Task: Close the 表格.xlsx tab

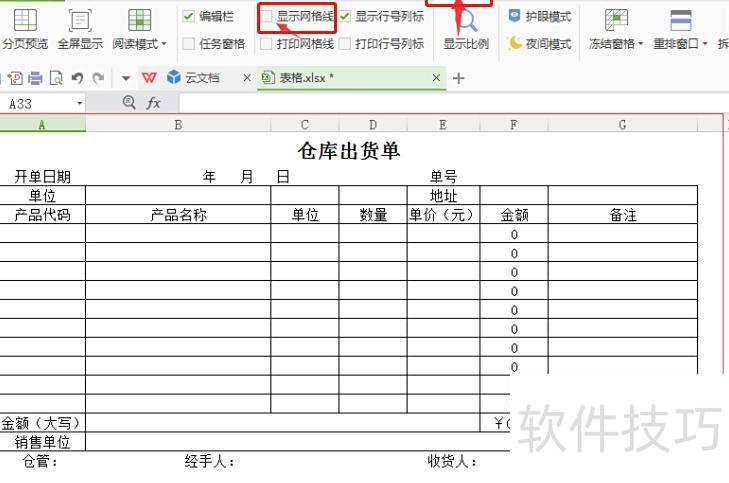Action: click(x=436, y=78)
